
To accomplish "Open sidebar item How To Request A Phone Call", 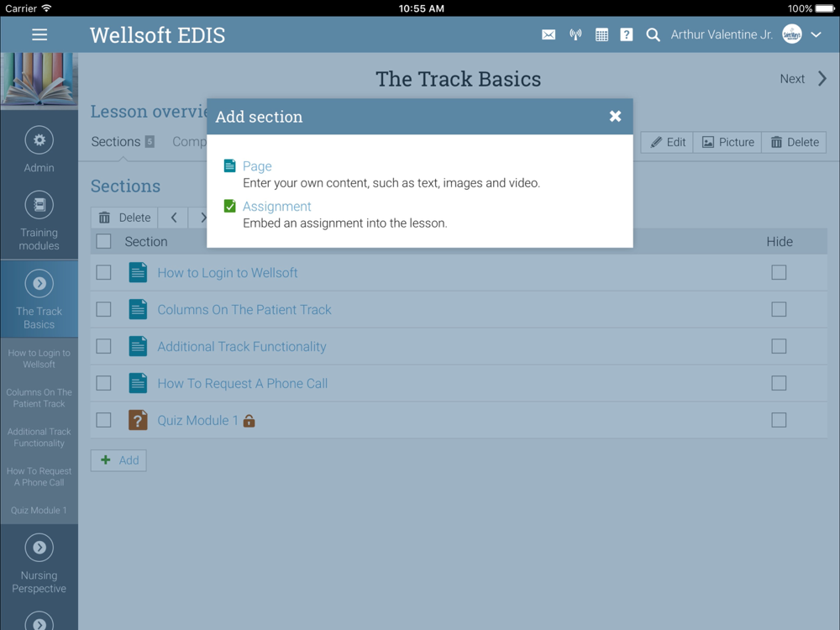I will [x=39, y=477].
